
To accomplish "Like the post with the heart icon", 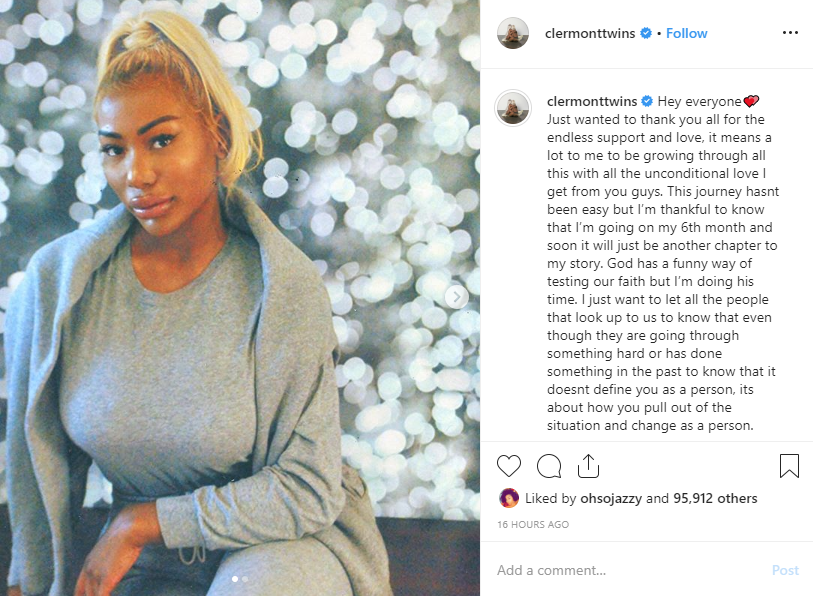I will [509, 466].
